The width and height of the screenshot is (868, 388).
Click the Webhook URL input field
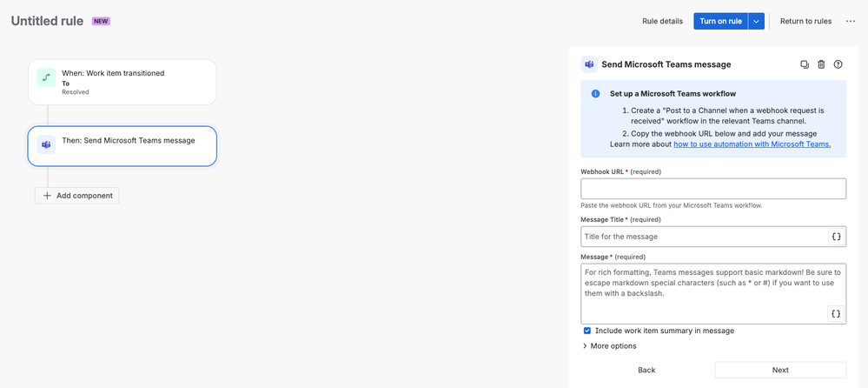pyautogui.click(x=713, y=189)
